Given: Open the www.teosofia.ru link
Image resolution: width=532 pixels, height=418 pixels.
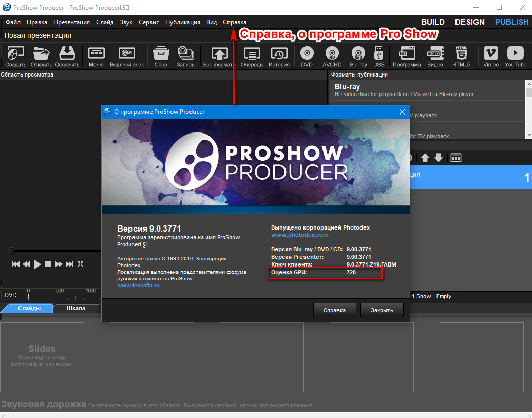Looking at the screenshot, I should pyautogui.click(x=138, y=286).
